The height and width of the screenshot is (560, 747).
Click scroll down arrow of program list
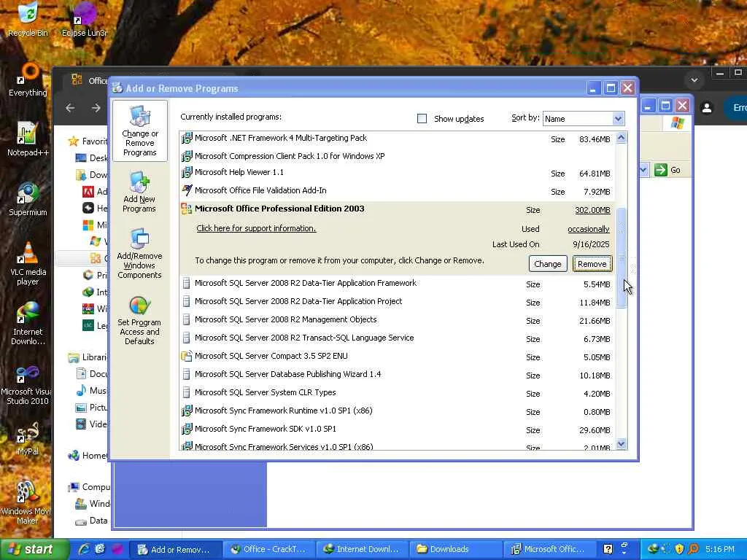[622, 444]
